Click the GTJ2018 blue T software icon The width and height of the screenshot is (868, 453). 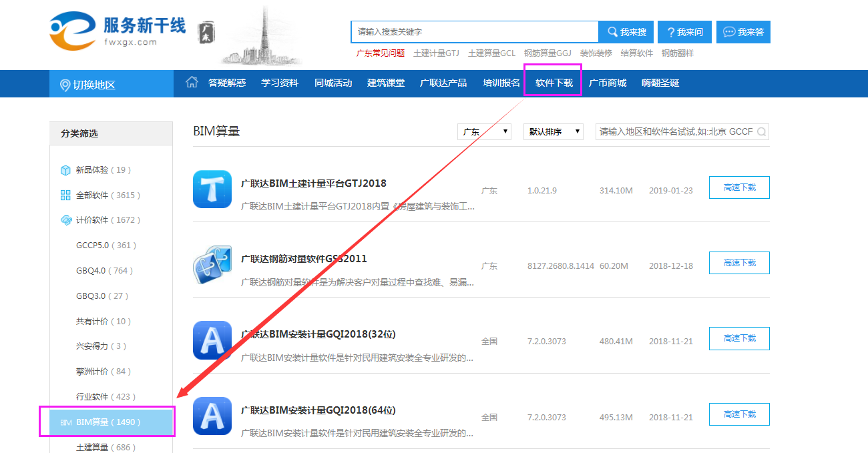pos(212,189)
